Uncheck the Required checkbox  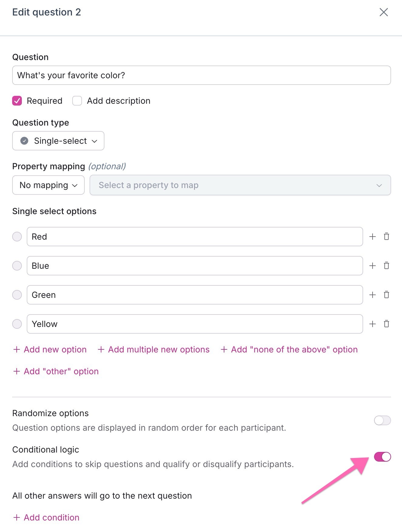17,101
